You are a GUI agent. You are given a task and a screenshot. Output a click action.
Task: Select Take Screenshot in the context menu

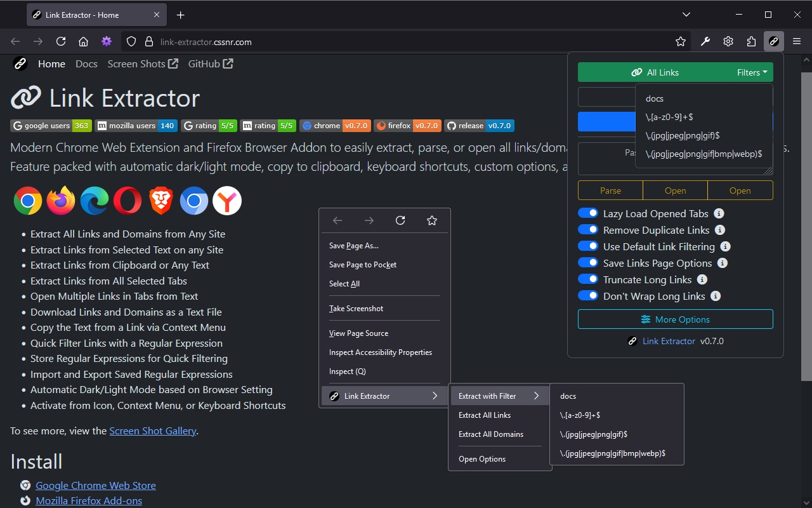[x=356, y=308]
